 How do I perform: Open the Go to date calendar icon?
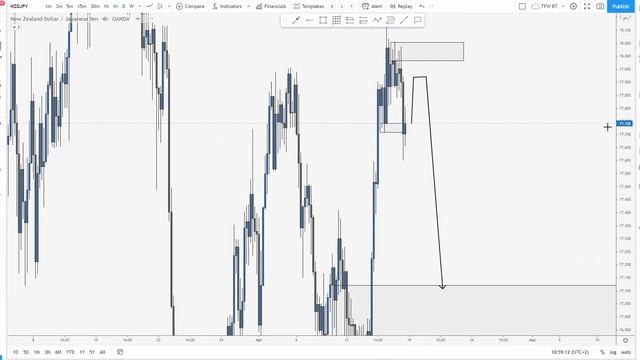(x=120, y=352)
